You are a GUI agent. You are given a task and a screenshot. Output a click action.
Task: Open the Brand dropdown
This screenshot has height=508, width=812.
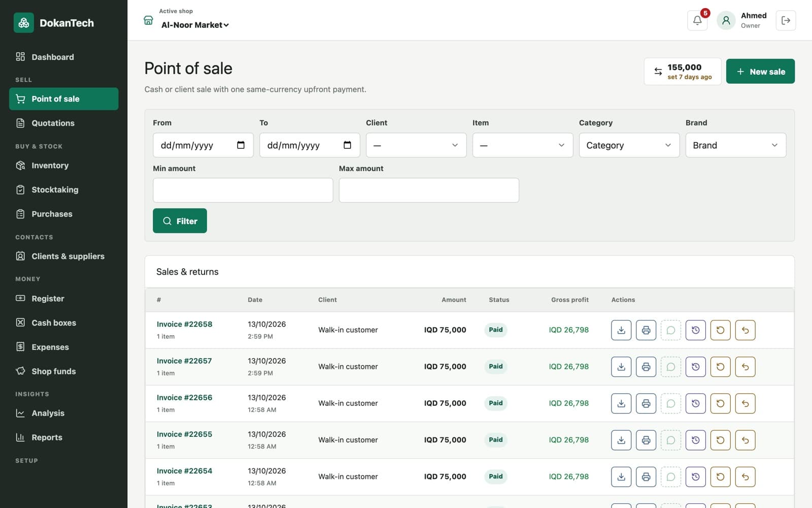tap(736, 145)
